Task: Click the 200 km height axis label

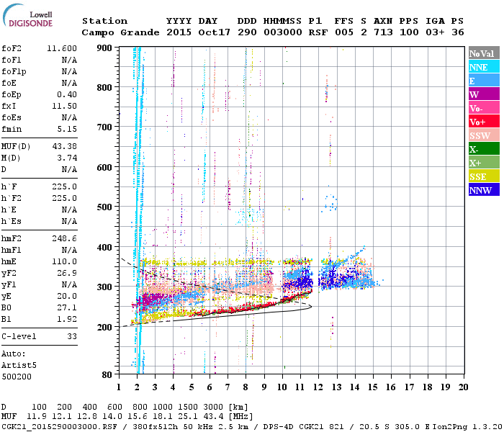Action: (x=104, y=327)
